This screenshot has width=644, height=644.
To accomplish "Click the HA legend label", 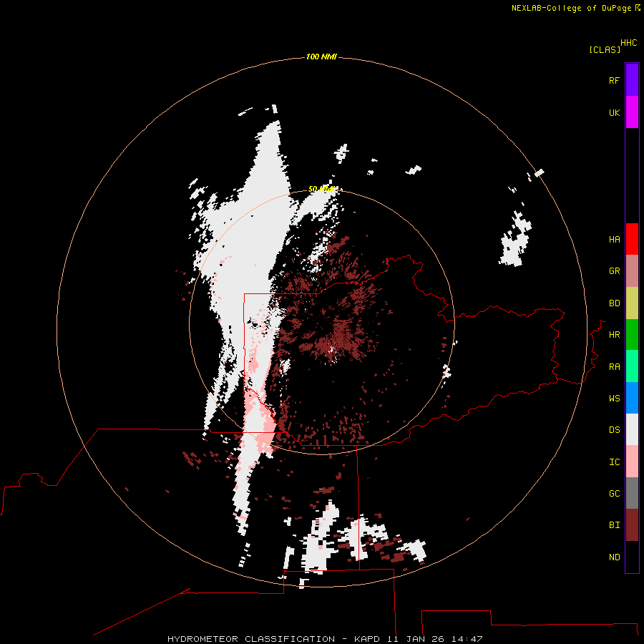I will coord(614,240).
